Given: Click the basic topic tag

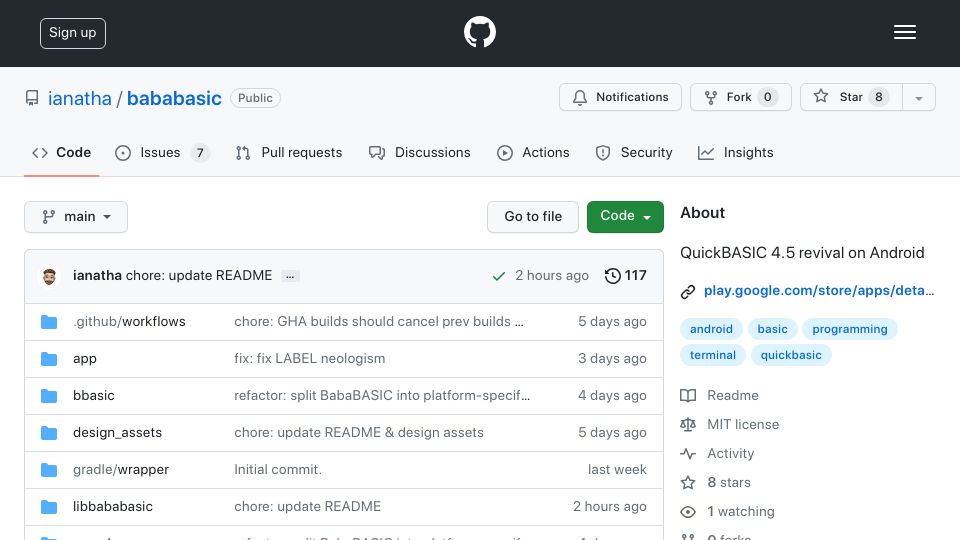Looking at the screenshot, I should click(x=773, y=329).
